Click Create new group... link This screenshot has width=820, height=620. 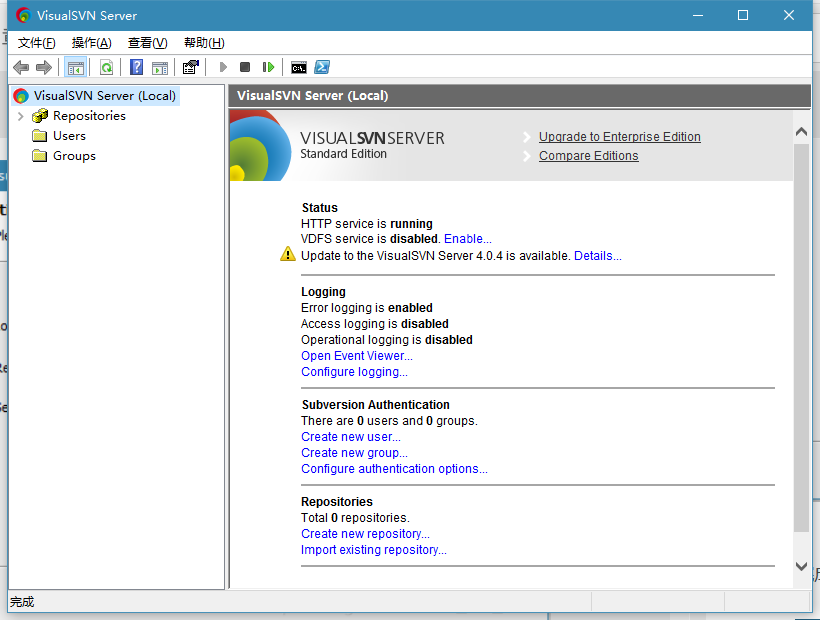[354, 453]
